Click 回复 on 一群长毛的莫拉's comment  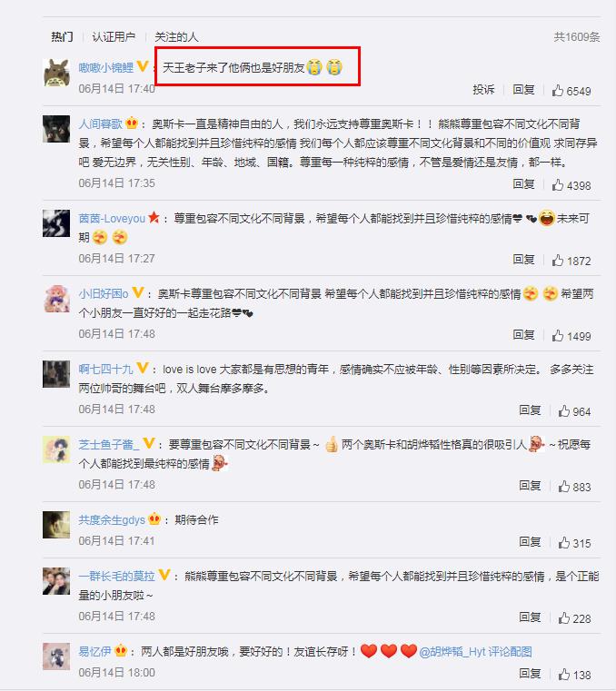(530, 617)
